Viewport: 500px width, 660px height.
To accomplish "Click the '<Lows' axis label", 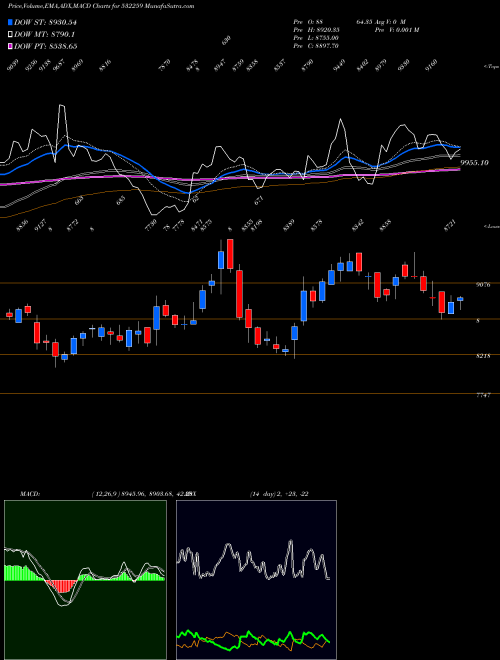I will point(491,226).
